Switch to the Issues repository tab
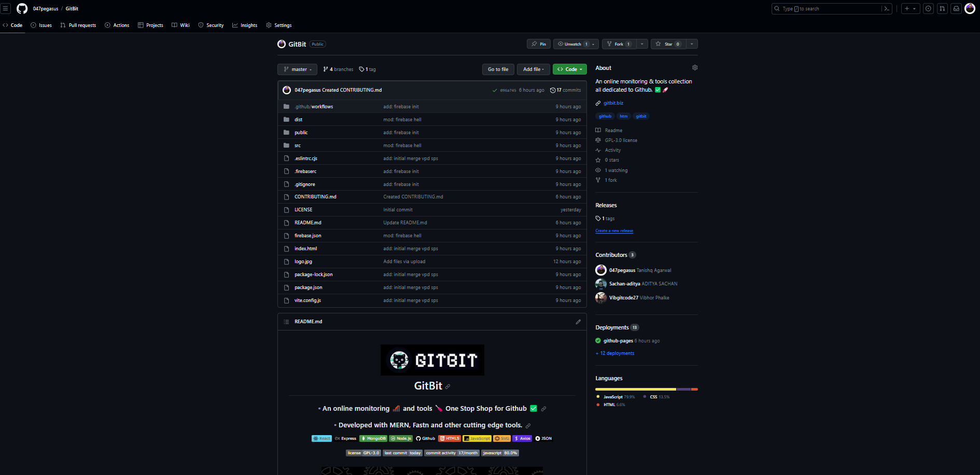 tap(41, 25)
